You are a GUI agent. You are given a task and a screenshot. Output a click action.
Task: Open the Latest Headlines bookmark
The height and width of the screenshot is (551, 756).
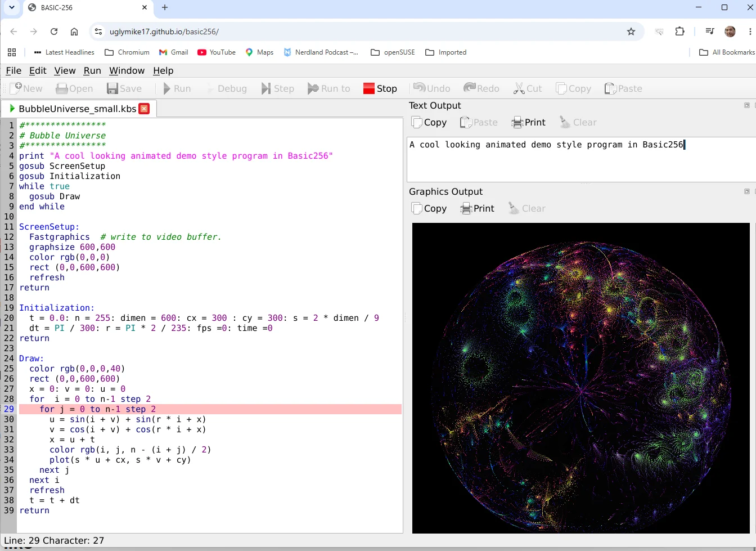click(x=64, y=52)
